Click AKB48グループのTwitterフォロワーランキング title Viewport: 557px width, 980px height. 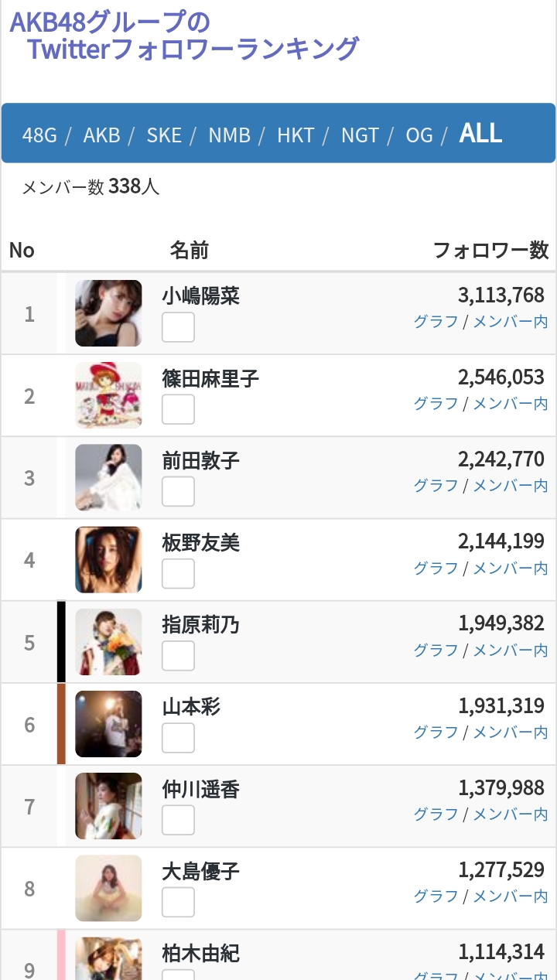pos(184,35)
